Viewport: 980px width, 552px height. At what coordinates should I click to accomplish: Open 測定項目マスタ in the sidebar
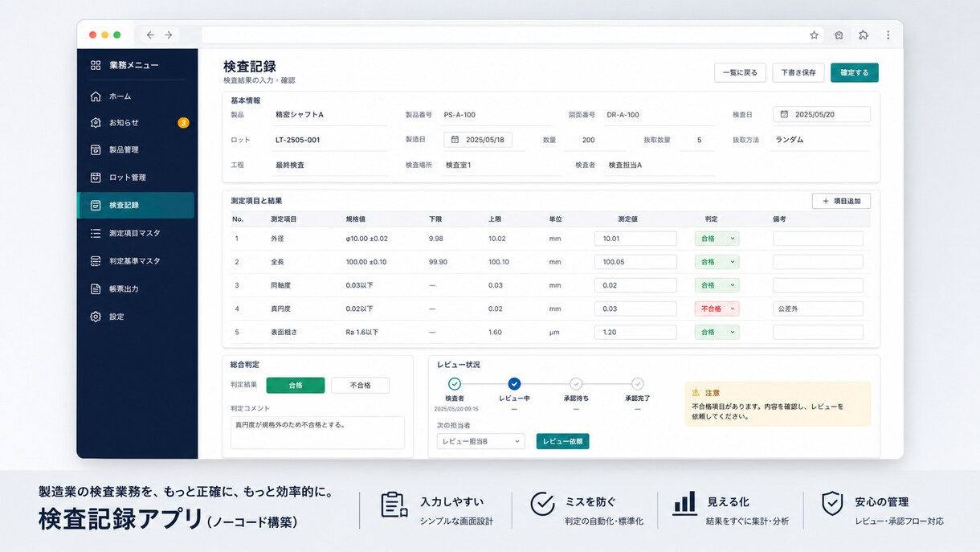[136, 233]
